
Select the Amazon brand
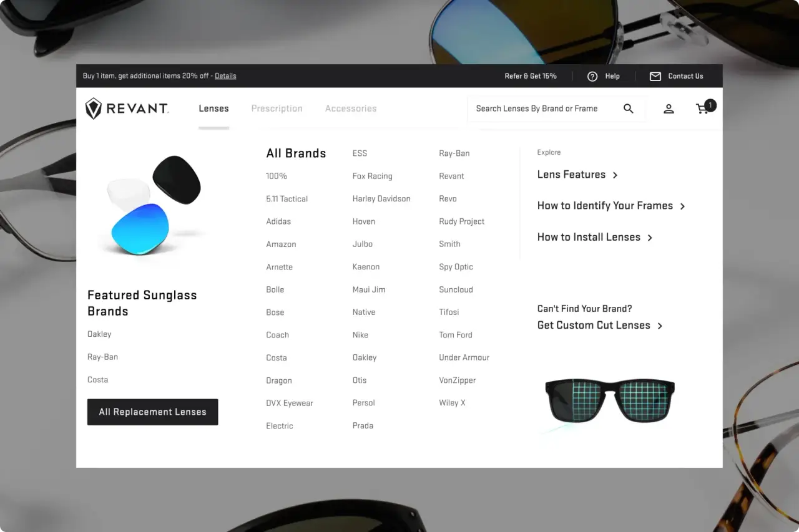click(x=281, y=244)
